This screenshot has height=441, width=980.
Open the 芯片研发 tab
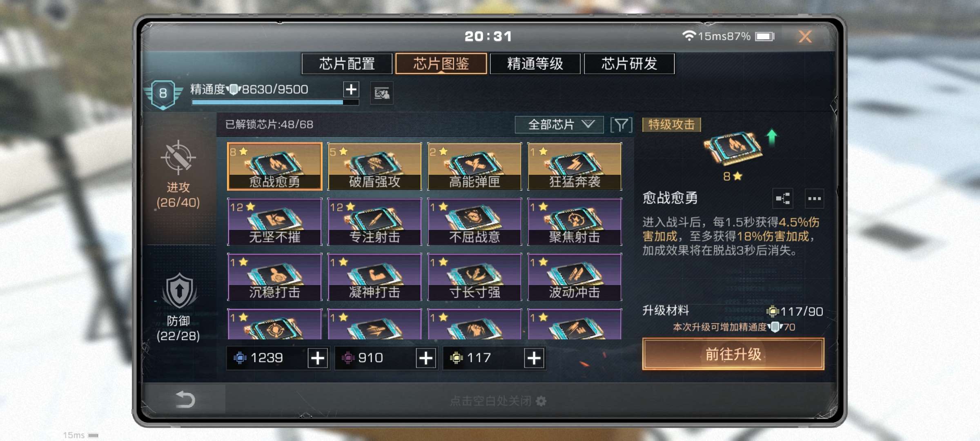click(x=629, y=64)
